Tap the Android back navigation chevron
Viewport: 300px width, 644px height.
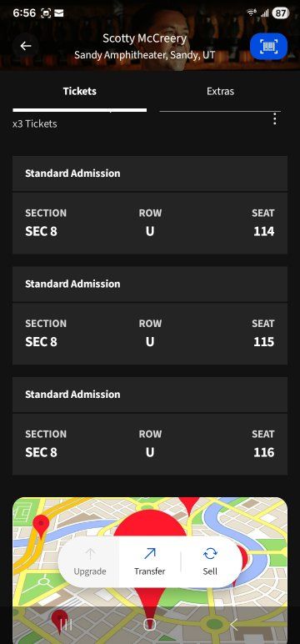(x=234, y=625)
